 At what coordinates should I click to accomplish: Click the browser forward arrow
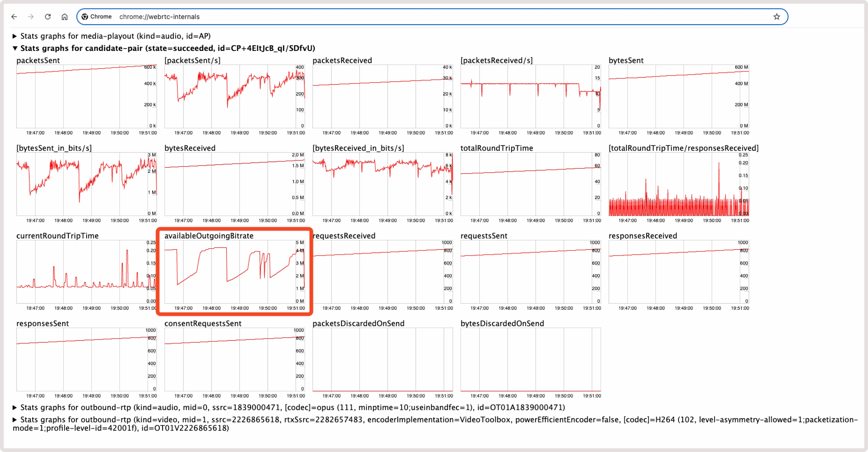(31, 17)
